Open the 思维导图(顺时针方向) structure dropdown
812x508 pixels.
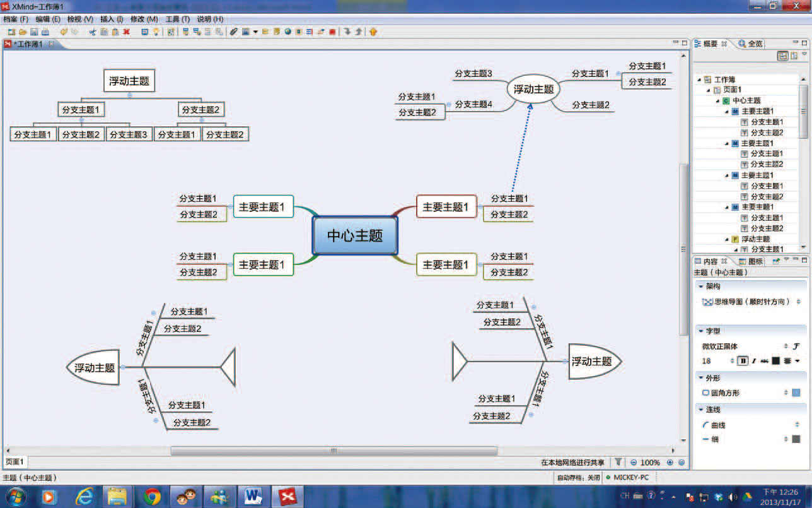(x=799, y=302)
